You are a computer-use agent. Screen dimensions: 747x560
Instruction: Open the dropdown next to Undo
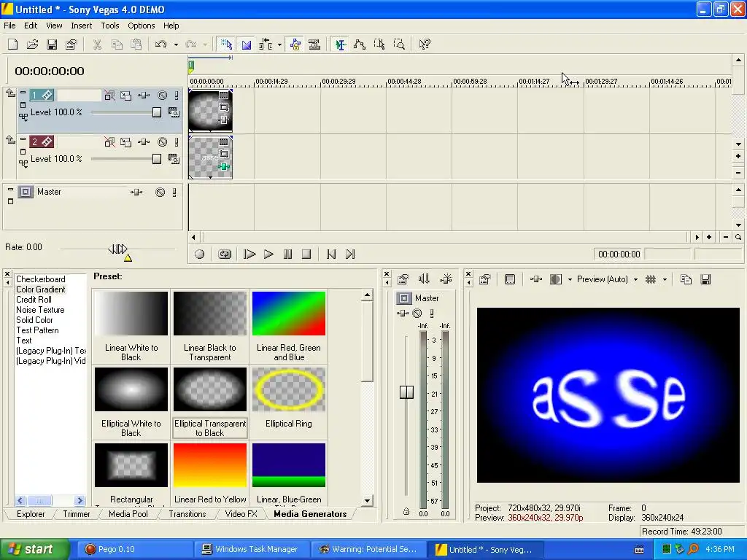176,44
